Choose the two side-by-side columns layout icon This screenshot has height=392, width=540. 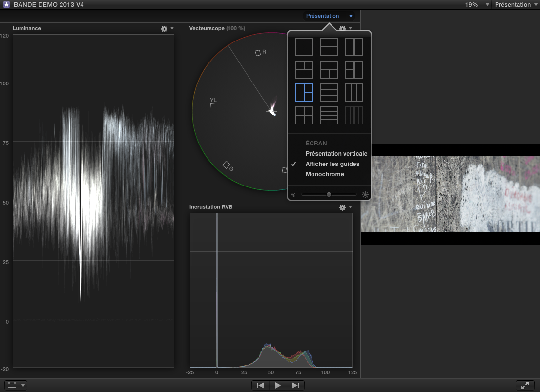[354, 46]
